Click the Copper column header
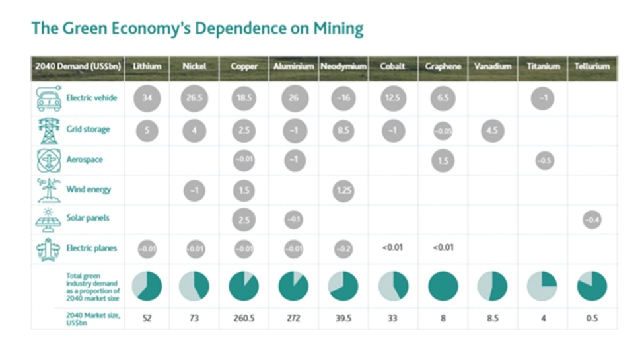Image resolution: width=644 pixels, height=349 pixels. point(244,67)
